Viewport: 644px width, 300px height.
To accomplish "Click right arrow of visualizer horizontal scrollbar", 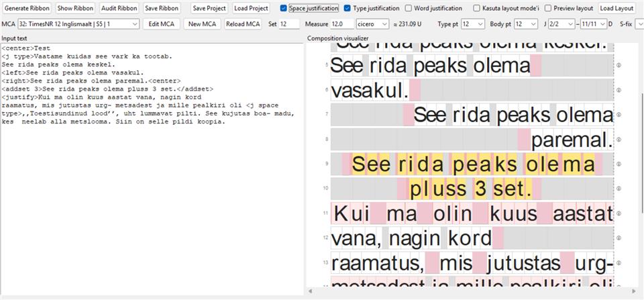I will click(x=633, y=291).
